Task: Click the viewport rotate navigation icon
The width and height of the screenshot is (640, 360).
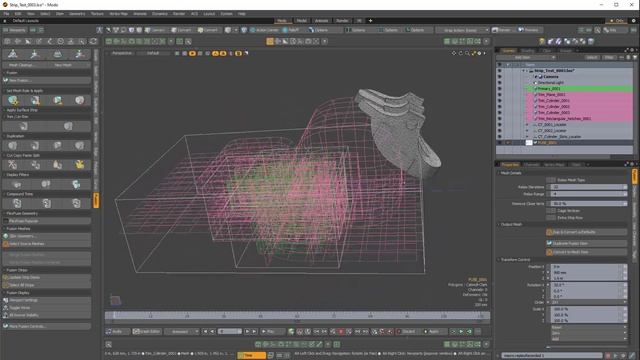Action: tap(460, 53)
